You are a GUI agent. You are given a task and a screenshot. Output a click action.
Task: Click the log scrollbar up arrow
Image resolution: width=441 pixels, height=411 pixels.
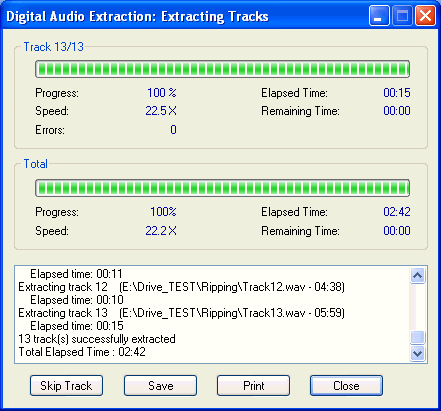[417, 276]
